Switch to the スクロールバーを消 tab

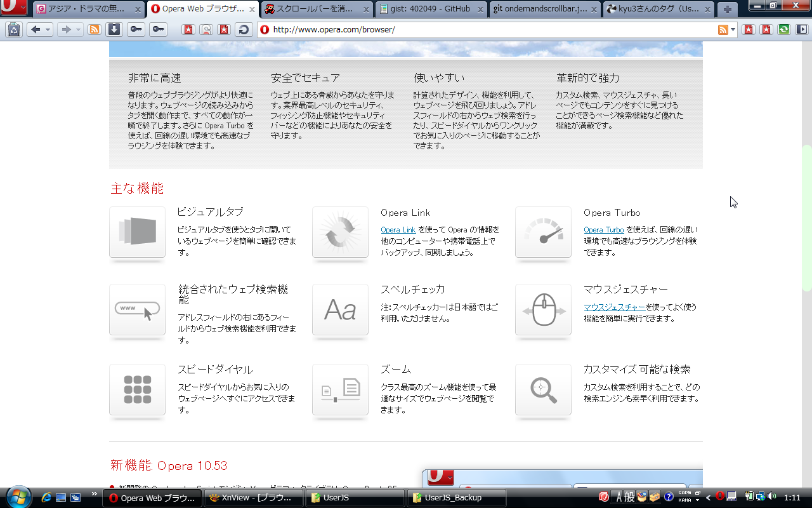[x=318, y=9]
